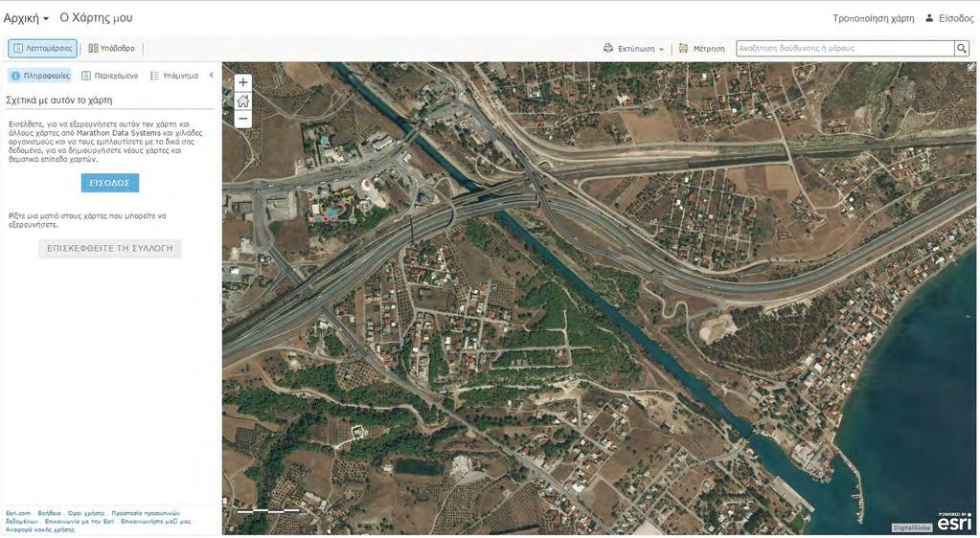
Task: Click the DigitalGlobe attribution text
Action: pos(912,528)
